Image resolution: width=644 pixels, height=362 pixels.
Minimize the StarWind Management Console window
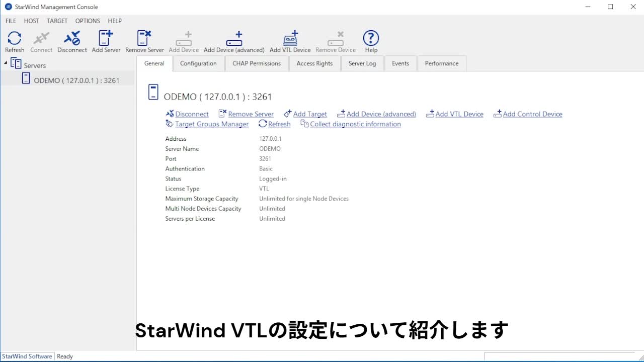(587, 7)
